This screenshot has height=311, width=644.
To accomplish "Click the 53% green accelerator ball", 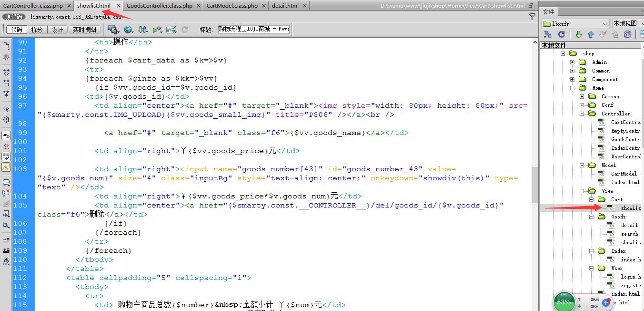I will 564,302.
